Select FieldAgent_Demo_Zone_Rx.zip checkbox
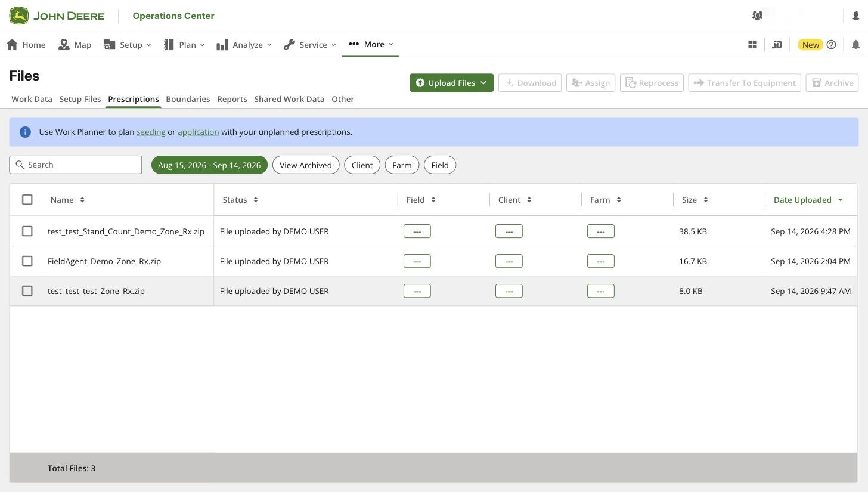 point(27,261)
